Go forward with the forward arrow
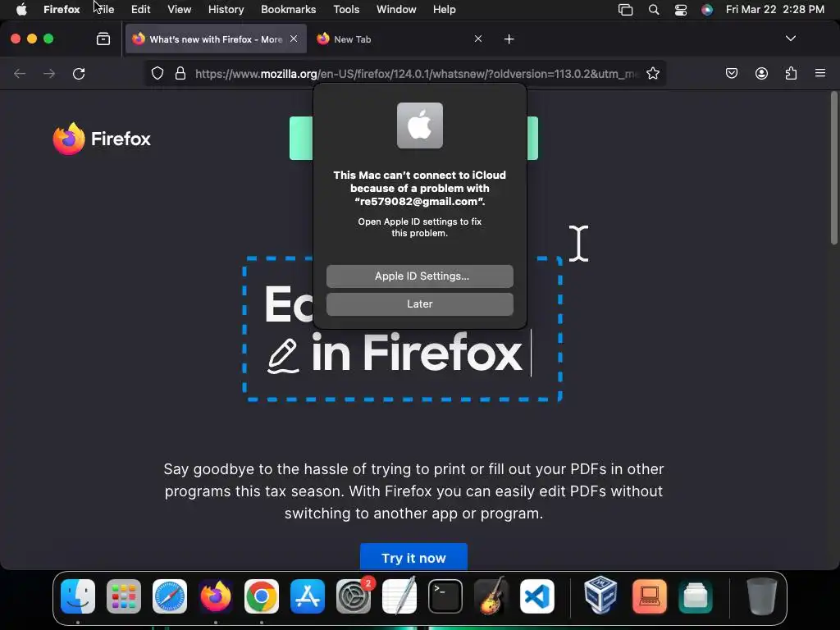 pos(49,73)
